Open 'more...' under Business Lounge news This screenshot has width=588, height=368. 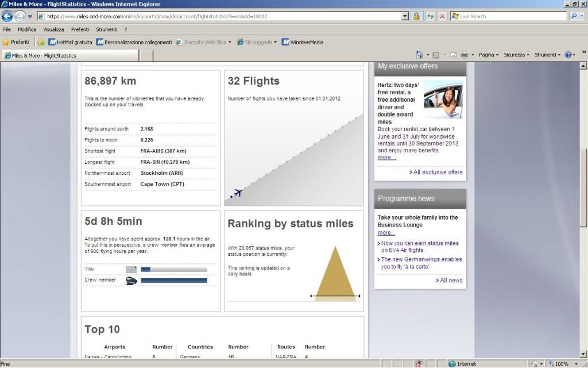pos(386,233)
